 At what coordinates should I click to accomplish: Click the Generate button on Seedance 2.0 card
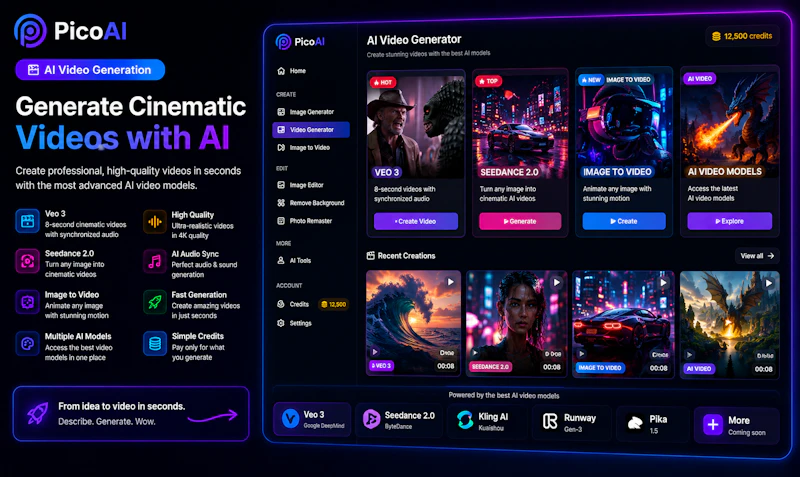(520, 221)
